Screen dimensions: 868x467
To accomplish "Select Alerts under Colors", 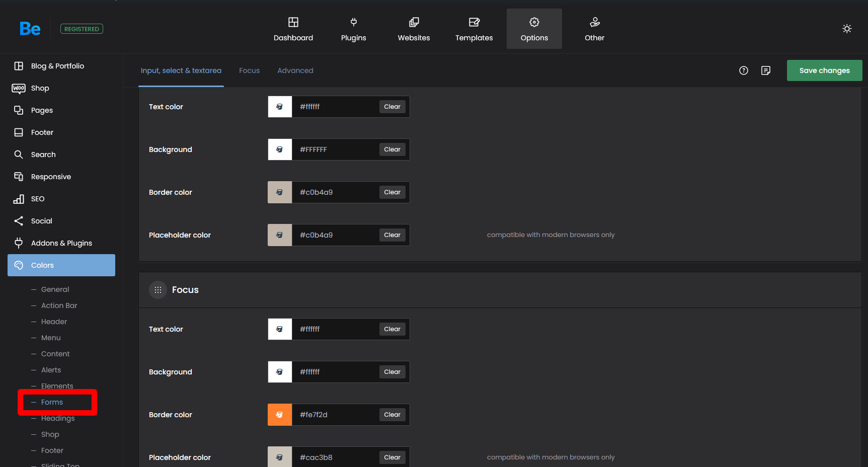I will point(51,370).
